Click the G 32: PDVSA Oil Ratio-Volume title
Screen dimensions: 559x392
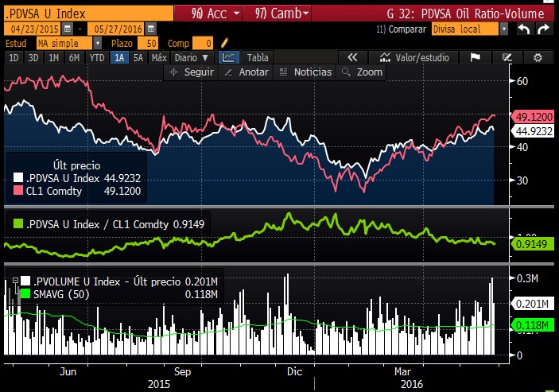coord(465,14)
